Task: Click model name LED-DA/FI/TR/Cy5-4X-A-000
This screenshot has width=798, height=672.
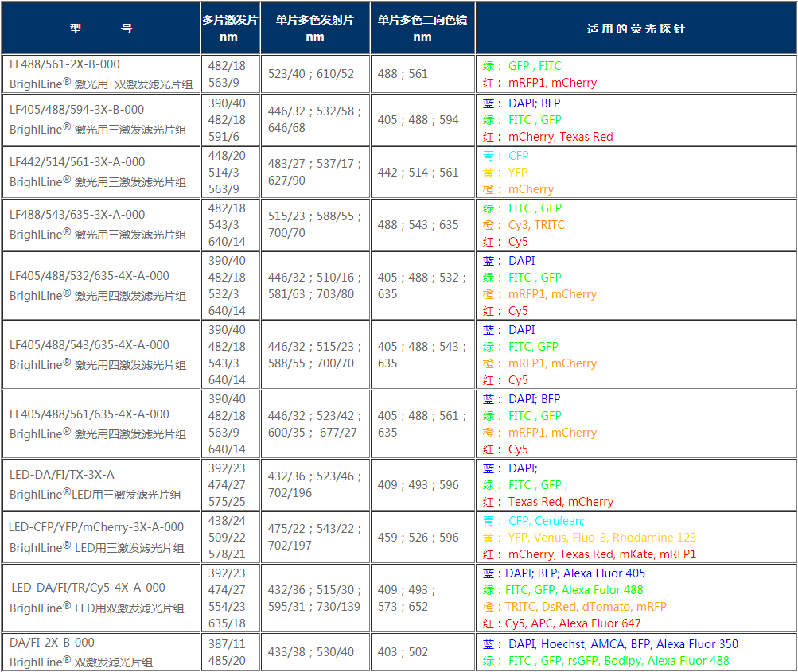Action: [x=88, y=588]
